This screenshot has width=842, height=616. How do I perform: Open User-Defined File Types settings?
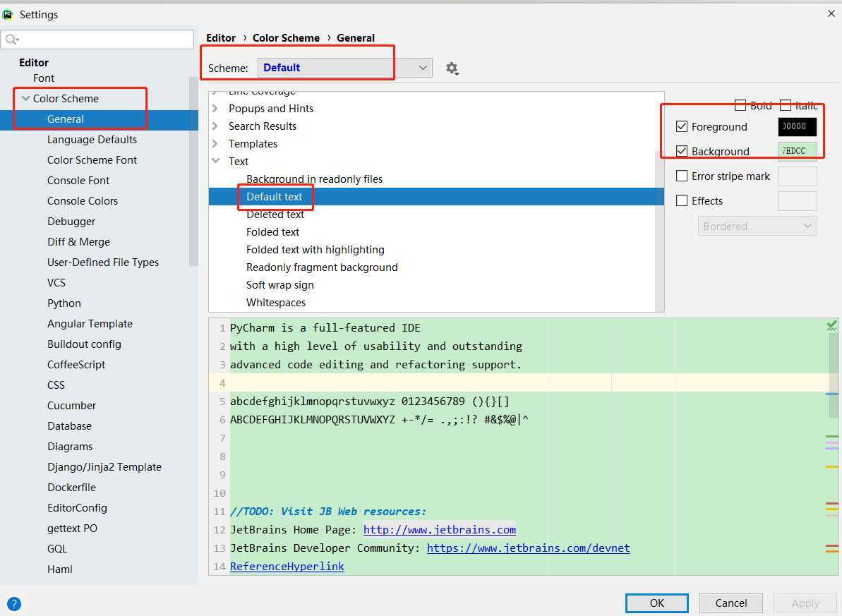(102, 262)
